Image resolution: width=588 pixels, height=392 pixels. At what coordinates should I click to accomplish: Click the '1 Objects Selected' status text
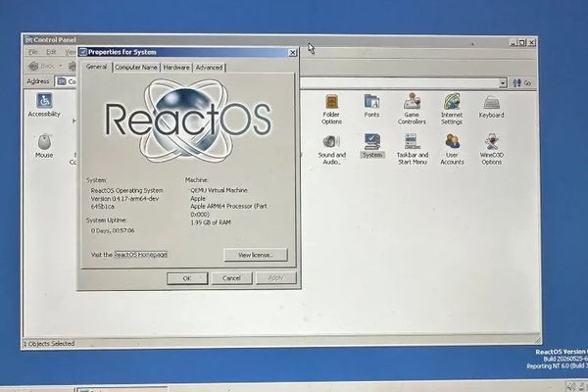click(49, 343)
